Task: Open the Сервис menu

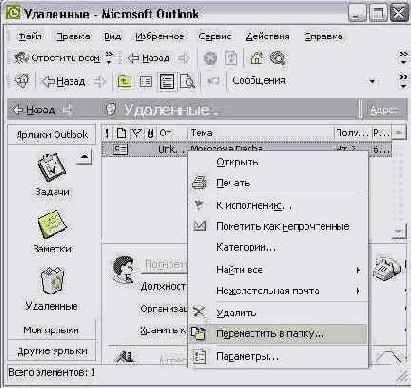Action: coord(215,36)
